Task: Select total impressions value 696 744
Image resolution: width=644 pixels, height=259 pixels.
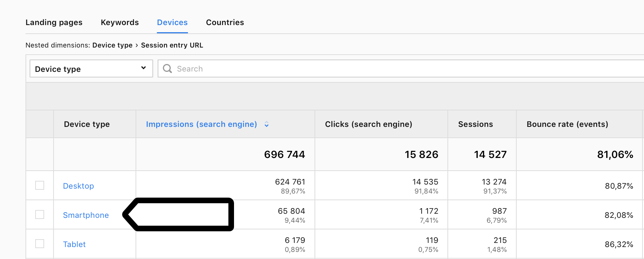Action: [x=285, y=155]
